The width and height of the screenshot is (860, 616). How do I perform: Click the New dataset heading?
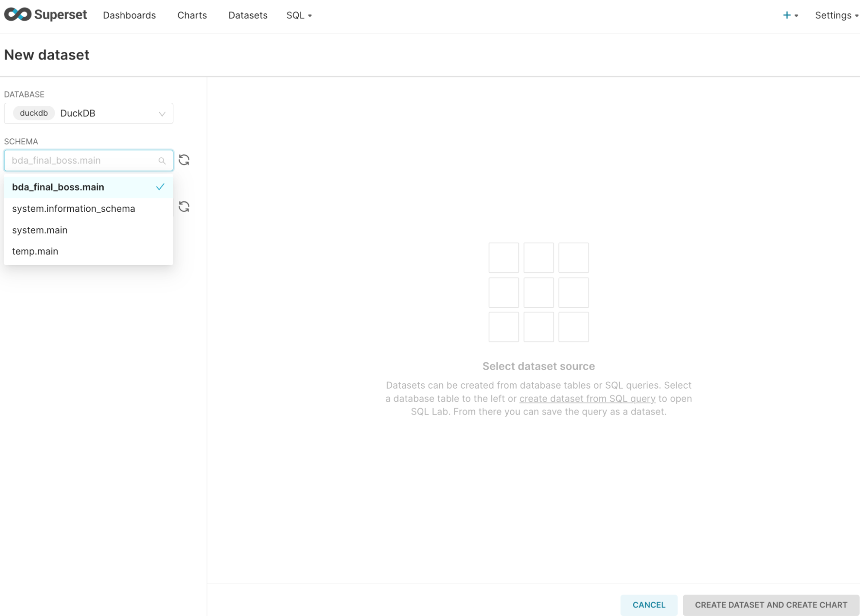46,55
